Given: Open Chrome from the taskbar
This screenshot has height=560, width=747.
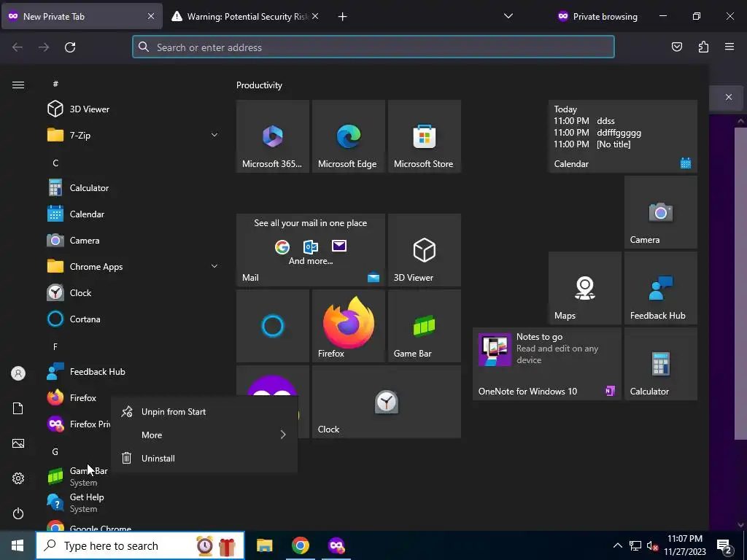Looking at the screenshot, I should [x=301, y=545].
